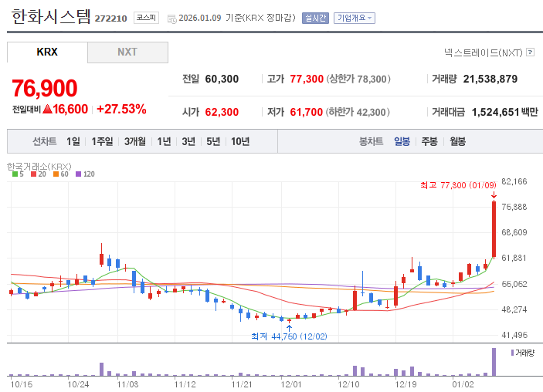Show the 3년 line chart

pos(188,141)
